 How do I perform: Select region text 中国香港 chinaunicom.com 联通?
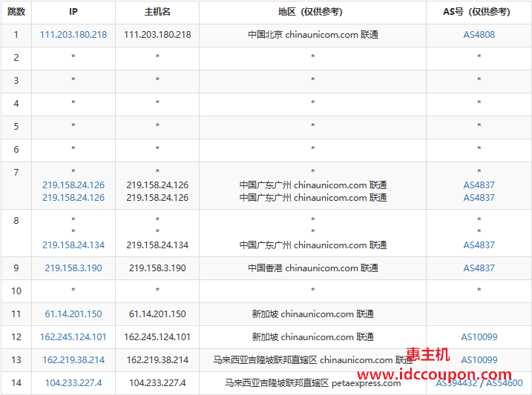pos(313,268)
